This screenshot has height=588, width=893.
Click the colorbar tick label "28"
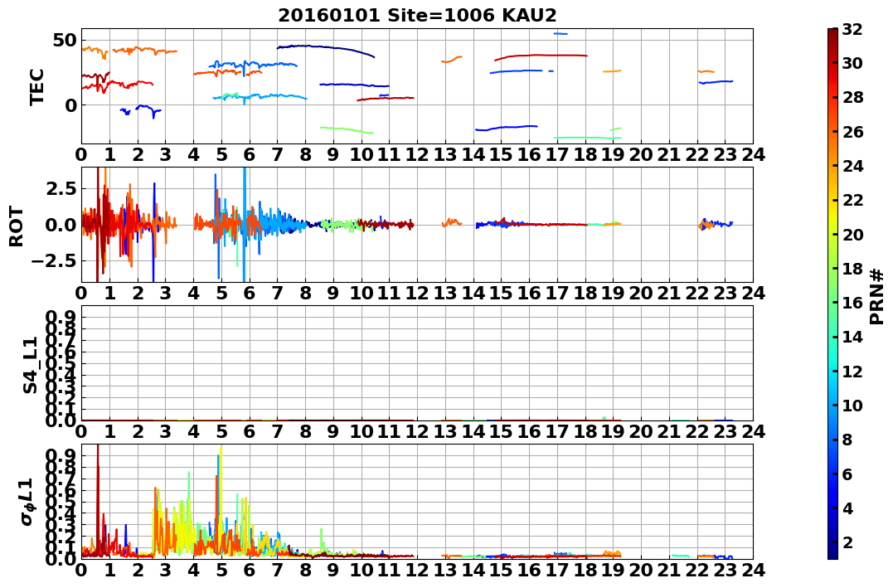(852, 97)
